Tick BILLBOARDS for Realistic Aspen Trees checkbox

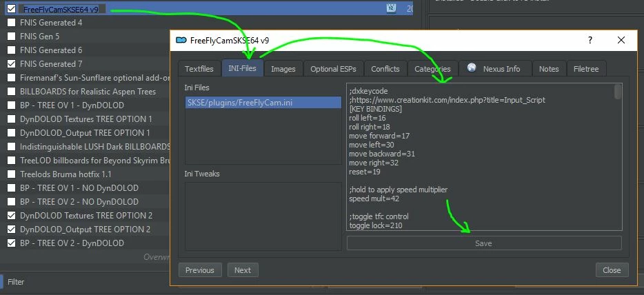(12, 92)
